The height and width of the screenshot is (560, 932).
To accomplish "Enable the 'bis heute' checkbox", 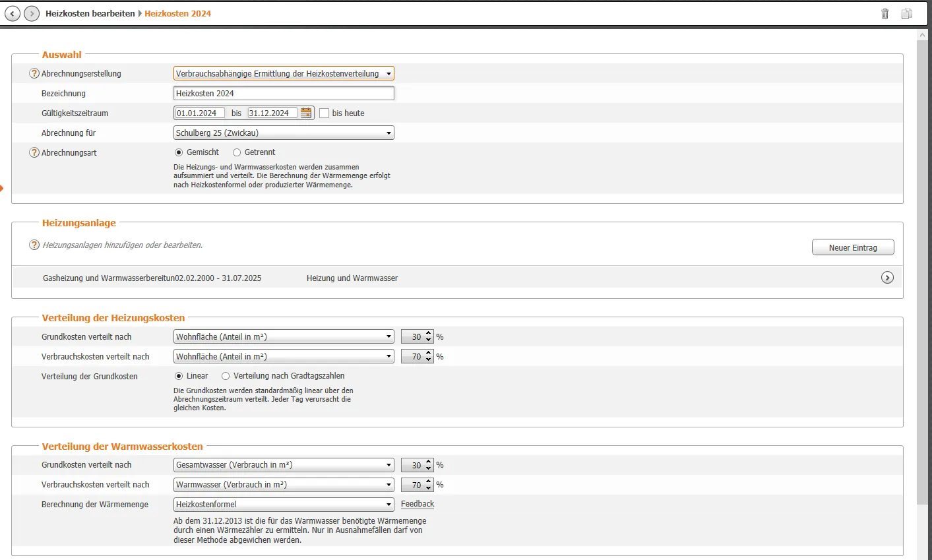I will tap(325, 113).
